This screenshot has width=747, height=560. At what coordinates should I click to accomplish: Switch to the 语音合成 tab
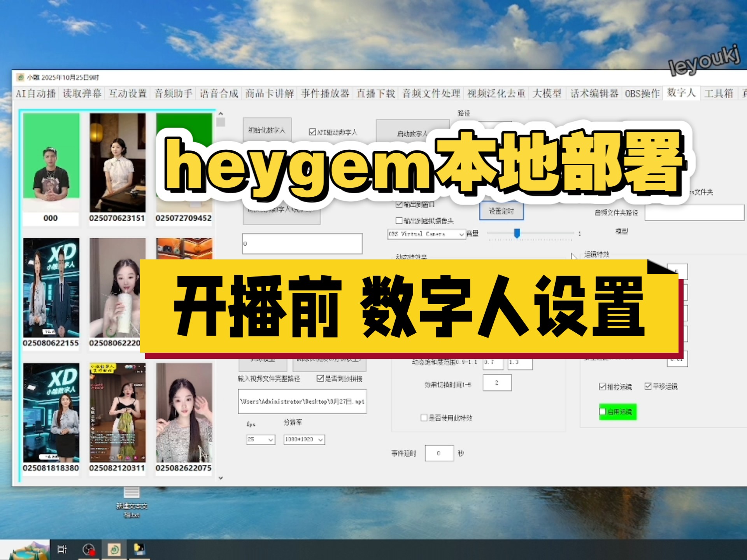(219, 94)
